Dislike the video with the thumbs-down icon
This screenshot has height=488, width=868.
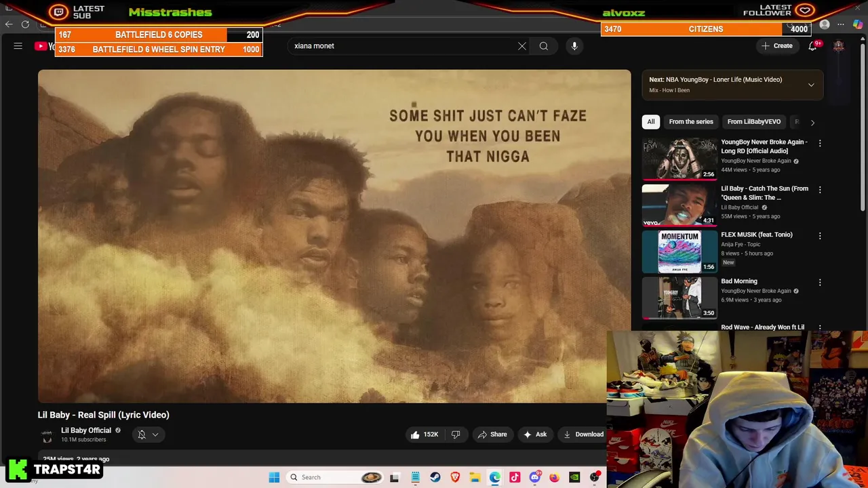click(x=456, y=434)
